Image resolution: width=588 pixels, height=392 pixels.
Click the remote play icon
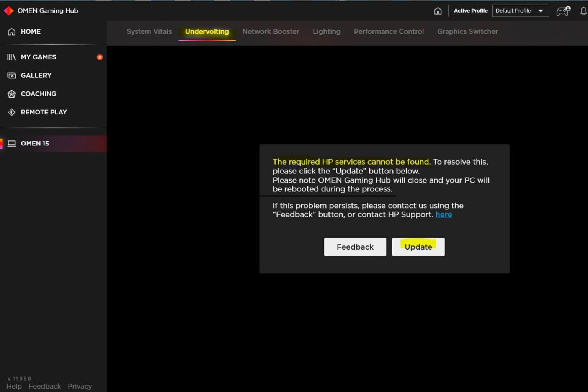12,112
